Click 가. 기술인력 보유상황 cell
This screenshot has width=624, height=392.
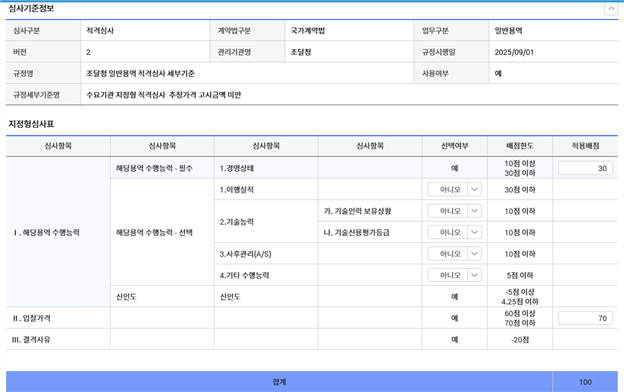(x=370, y=211)
